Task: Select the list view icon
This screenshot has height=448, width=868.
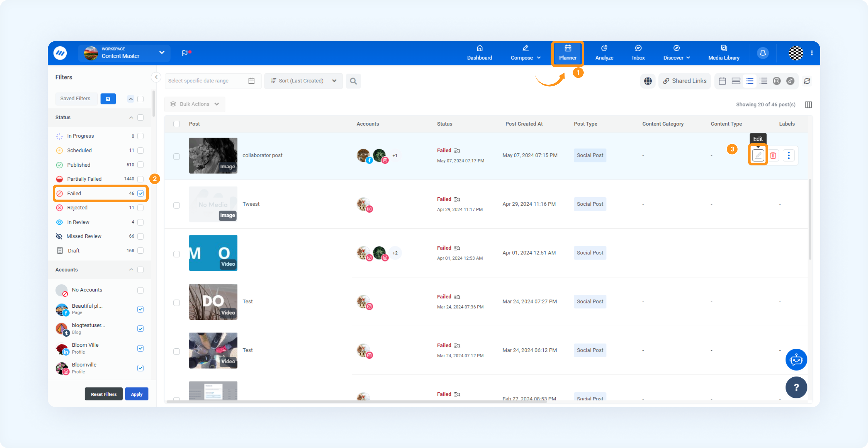Action: click(749, 81)
